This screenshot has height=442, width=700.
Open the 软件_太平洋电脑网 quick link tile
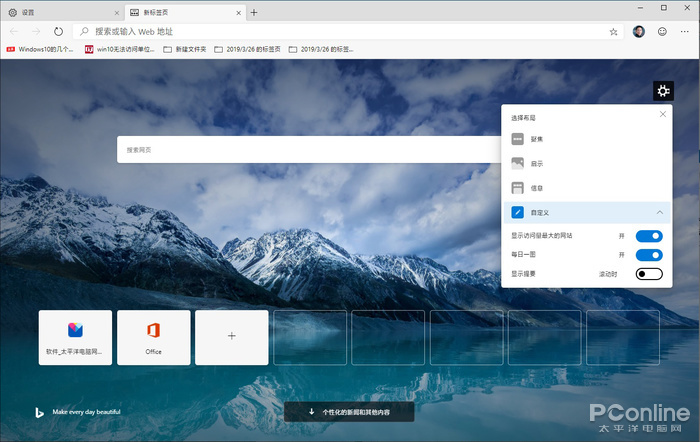pos(75,338)
